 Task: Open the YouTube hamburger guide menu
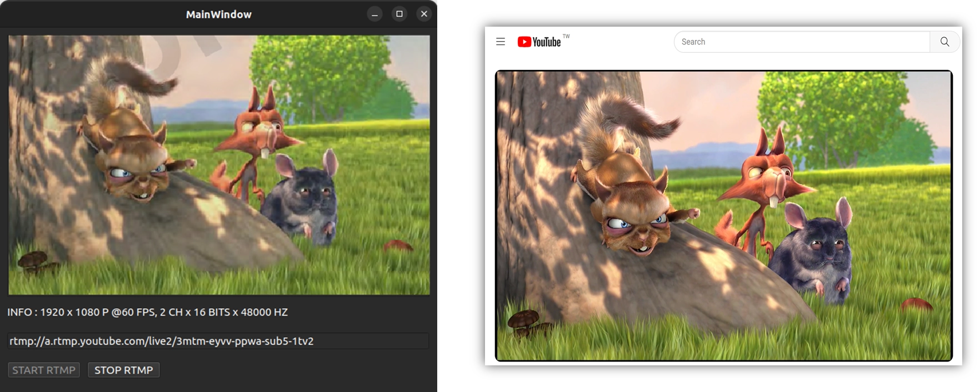[501, 42]
